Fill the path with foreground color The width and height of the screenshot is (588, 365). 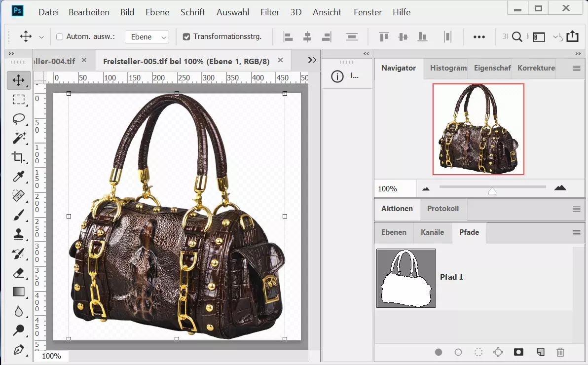point(439,352)
